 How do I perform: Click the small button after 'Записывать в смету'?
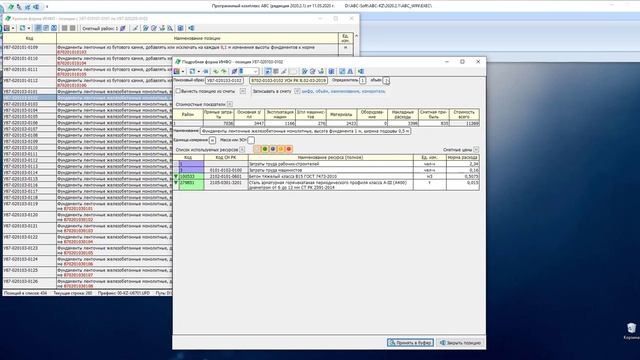pos(297,91)
